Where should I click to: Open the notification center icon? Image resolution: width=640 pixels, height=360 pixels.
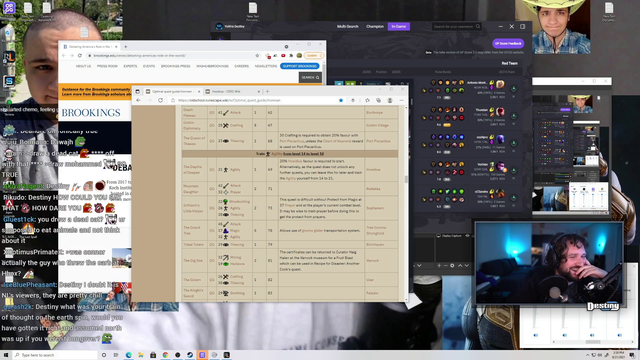tap(632, 355)
